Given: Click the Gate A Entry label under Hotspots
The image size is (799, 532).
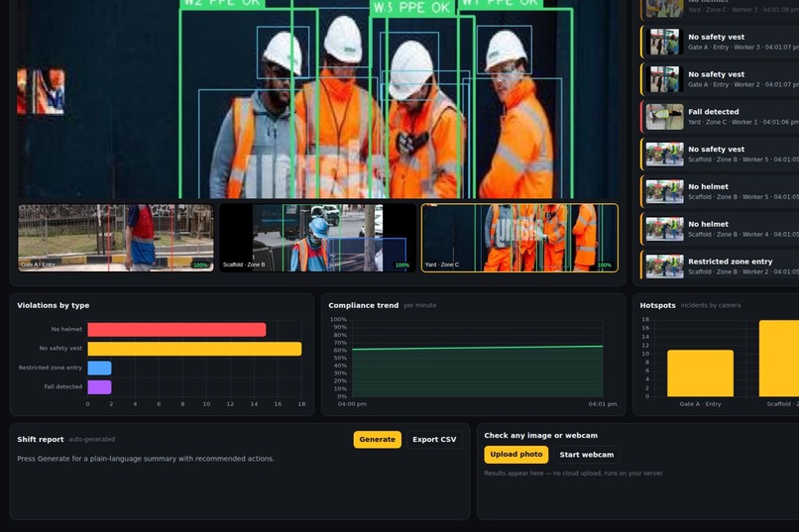Looking at the screenshot, I should (700, 404).
